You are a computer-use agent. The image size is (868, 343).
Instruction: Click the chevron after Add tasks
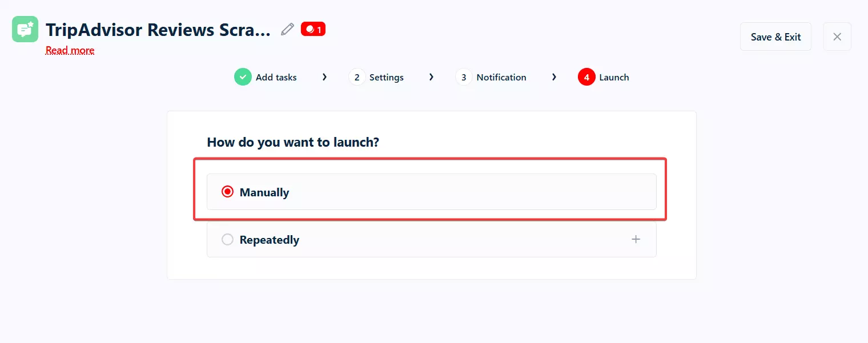point(324,76)
